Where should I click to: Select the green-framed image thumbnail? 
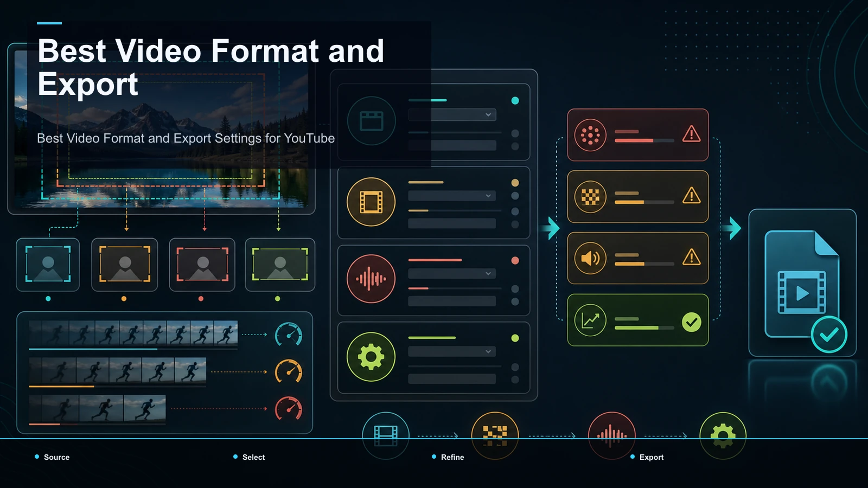click(280, 265)
